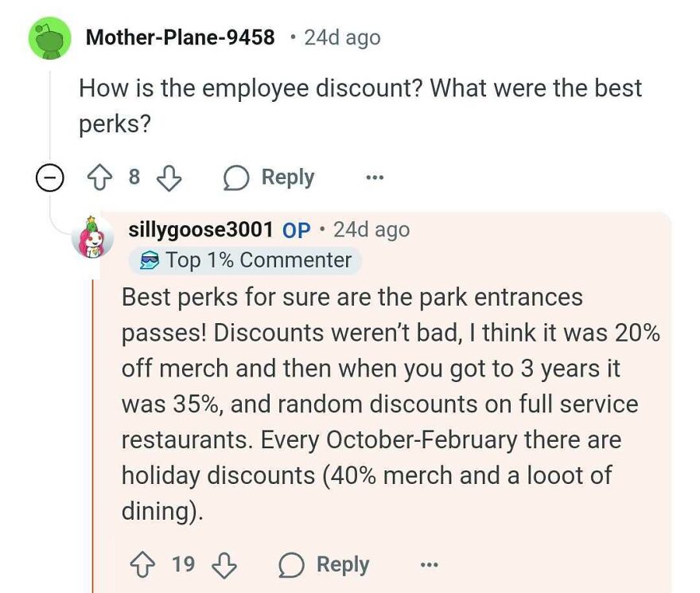Screen dimensions: 700x593
Task: Open the overflow menu on sillygoose3001's reply
Action: point(429,564)
